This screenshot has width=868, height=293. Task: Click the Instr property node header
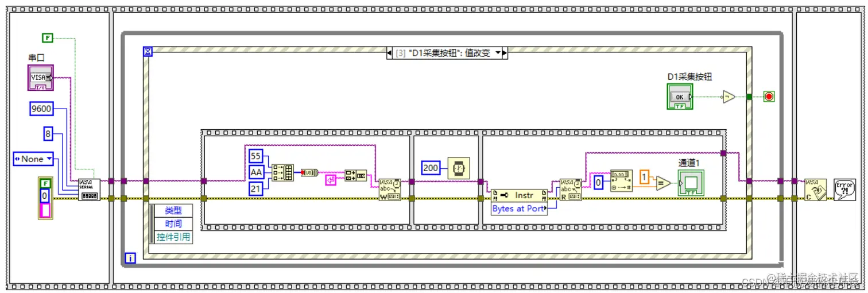point(520,196)
